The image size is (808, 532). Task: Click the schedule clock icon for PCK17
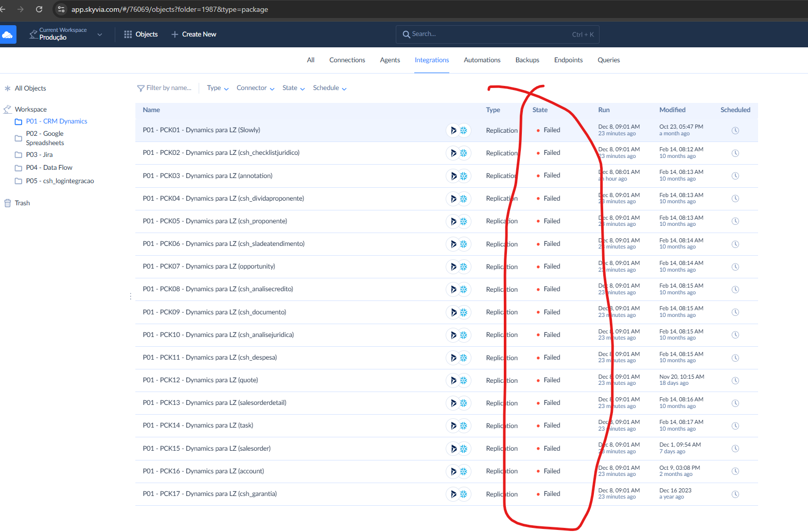click(735, 494)
